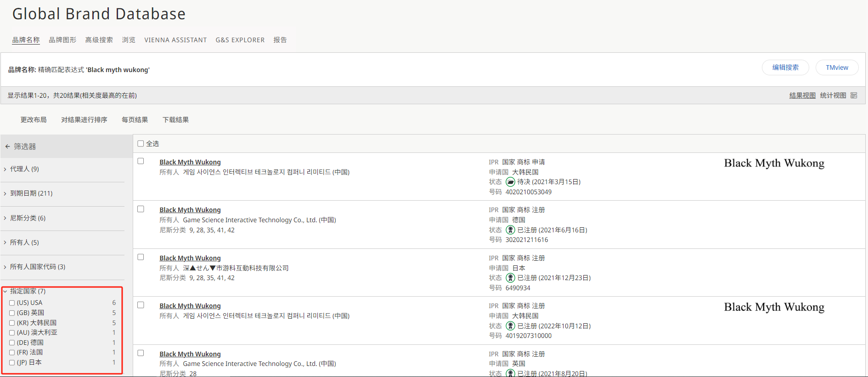Image resolution: width=868 pixels, height=377 pixels.
Task: Open the 高级搜索 tab
Action: (x=99, y=40)
